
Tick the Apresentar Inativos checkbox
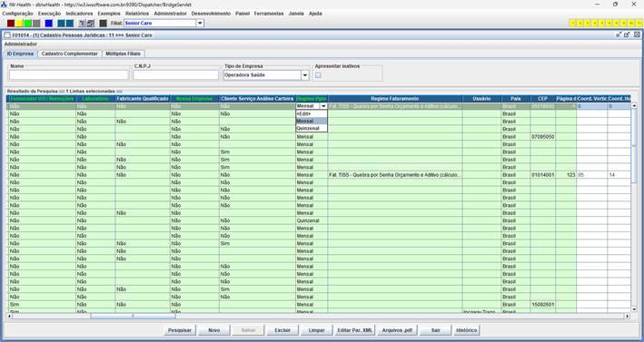pyautogui.click(x=318, y=75)
